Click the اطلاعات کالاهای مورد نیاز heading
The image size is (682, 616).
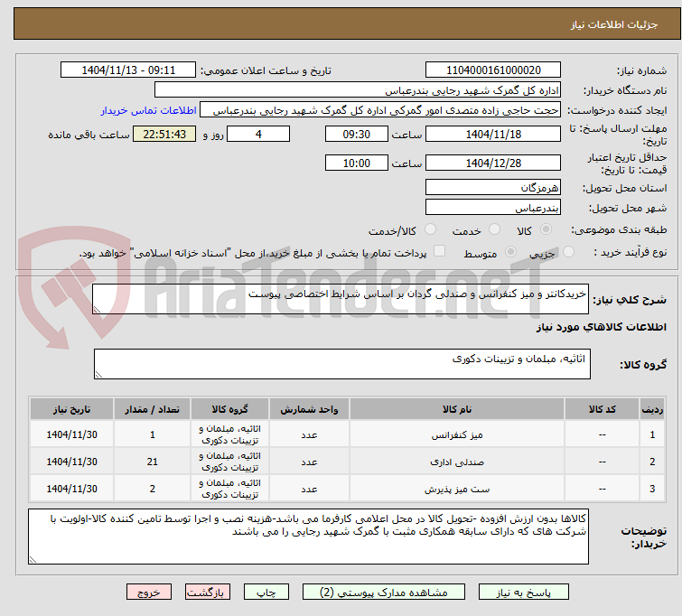tap(601, 327)
